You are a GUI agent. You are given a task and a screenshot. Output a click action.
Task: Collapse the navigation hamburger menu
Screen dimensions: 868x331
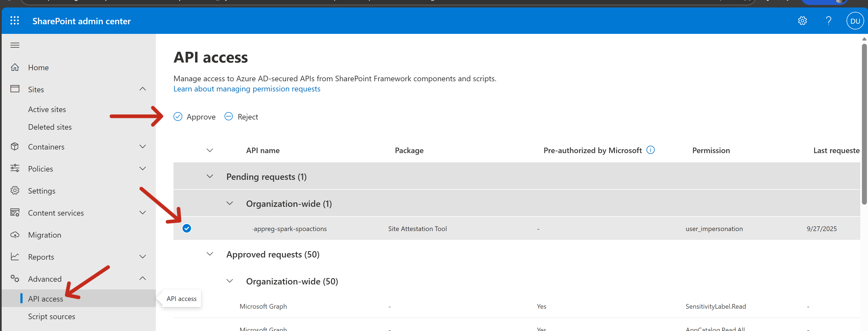(x=15, y=45)
